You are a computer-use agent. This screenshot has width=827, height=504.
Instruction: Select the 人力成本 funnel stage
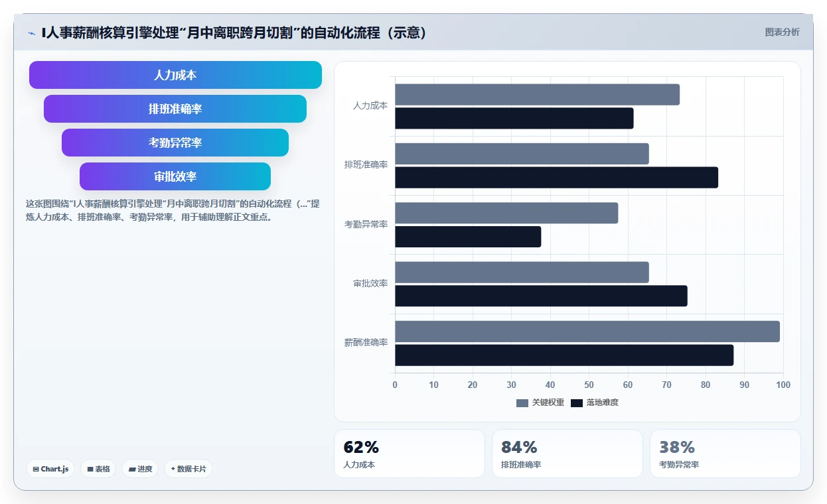coord(175,75)
